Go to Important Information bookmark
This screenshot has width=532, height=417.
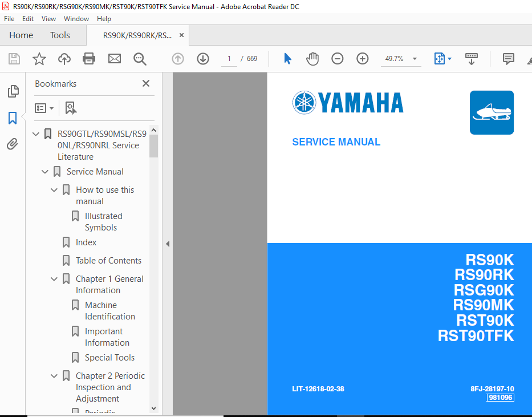point(107,337)
